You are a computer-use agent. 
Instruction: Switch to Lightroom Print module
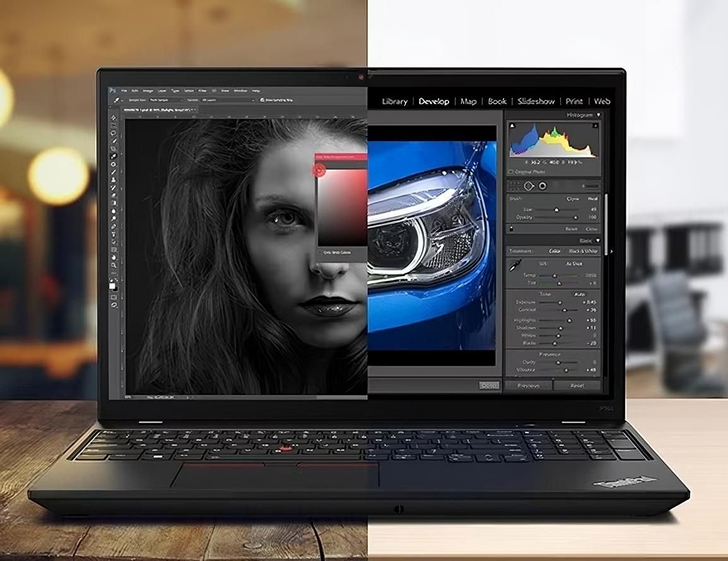click(574, 101)
